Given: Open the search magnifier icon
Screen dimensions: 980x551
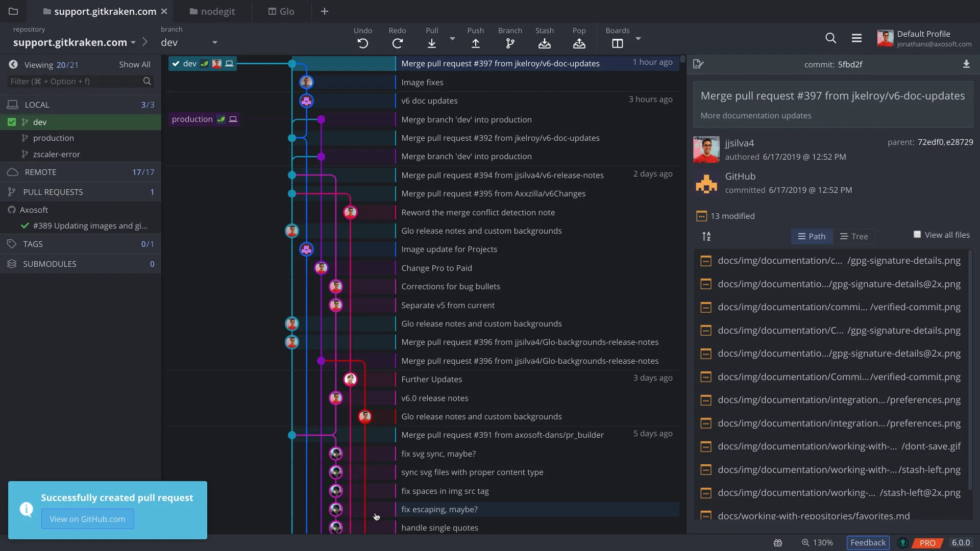Looking at the screenshot, I should [x=830, y=38].
